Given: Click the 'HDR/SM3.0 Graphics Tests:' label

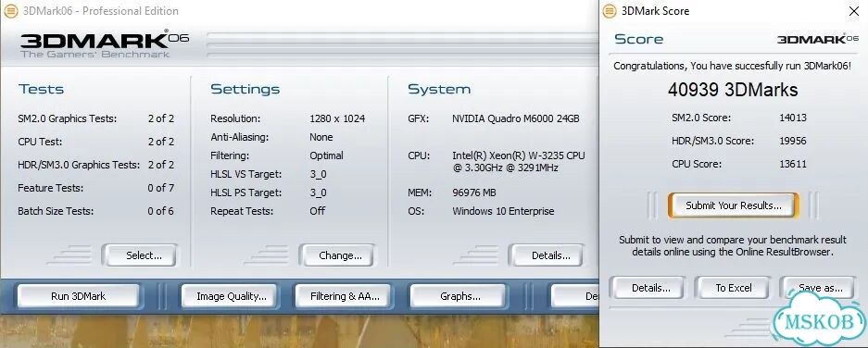Looking at the screenshot, I should coord(79,165).
